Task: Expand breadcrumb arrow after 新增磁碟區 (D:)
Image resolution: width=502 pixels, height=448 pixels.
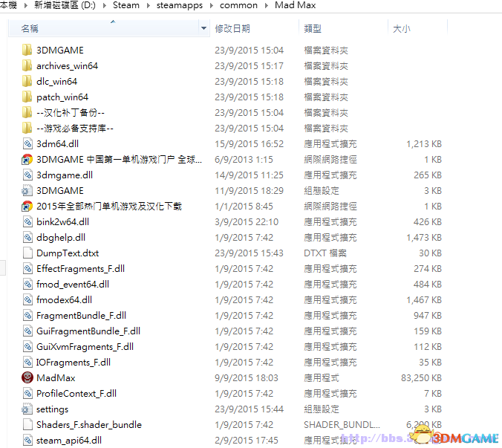Action: tap(105, 5)
